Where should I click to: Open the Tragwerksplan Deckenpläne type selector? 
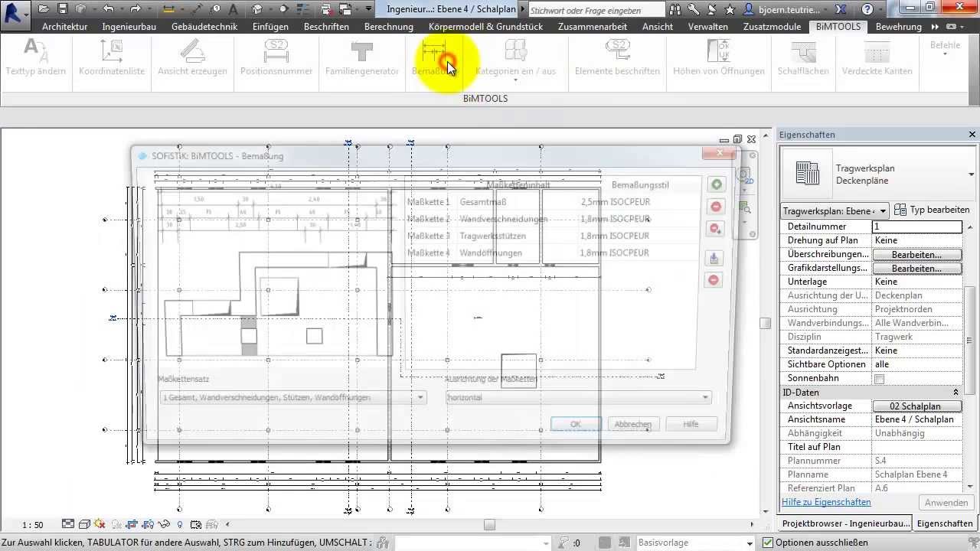pos(877,174)
